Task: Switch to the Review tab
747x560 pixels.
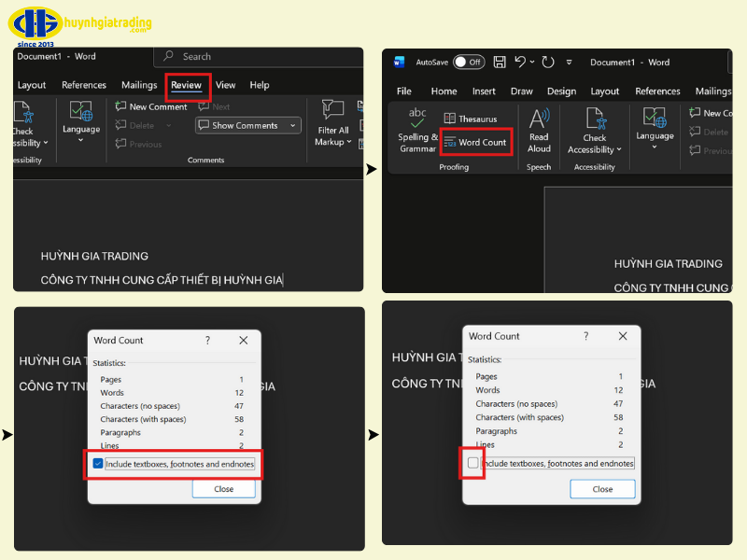Action: (187, 85)
